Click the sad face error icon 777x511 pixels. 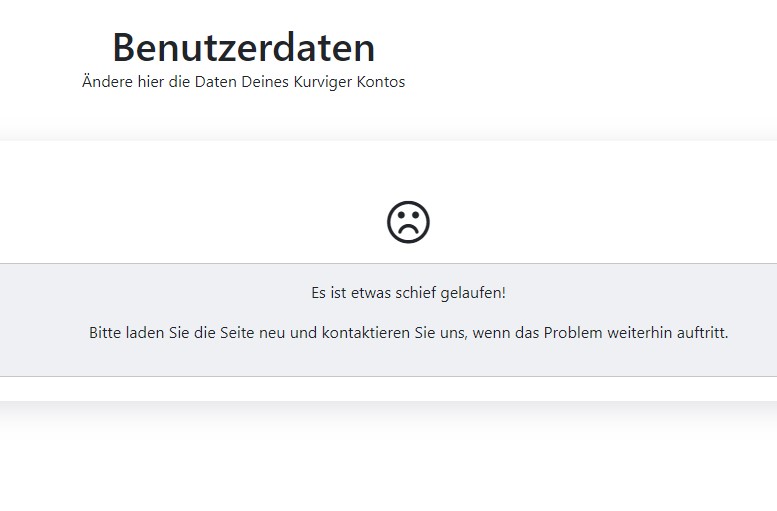[408, 222]
